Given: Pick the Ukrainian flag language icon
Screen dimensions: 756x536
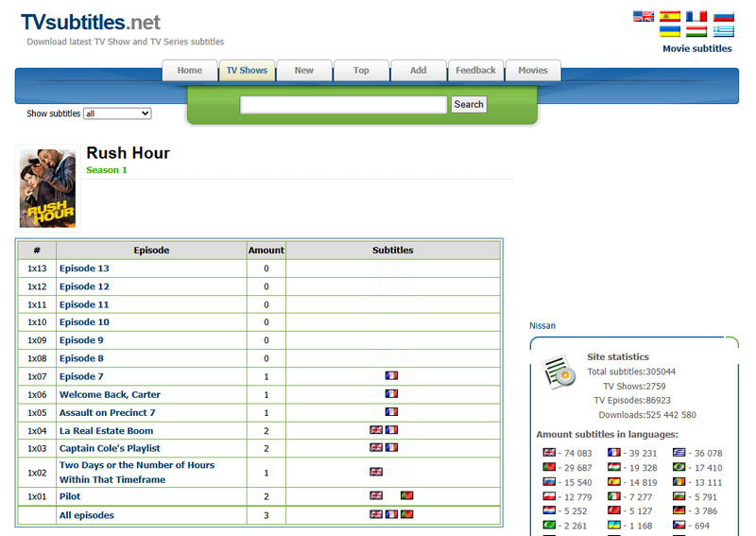Looking at the screenshot, I should (670, 31).
